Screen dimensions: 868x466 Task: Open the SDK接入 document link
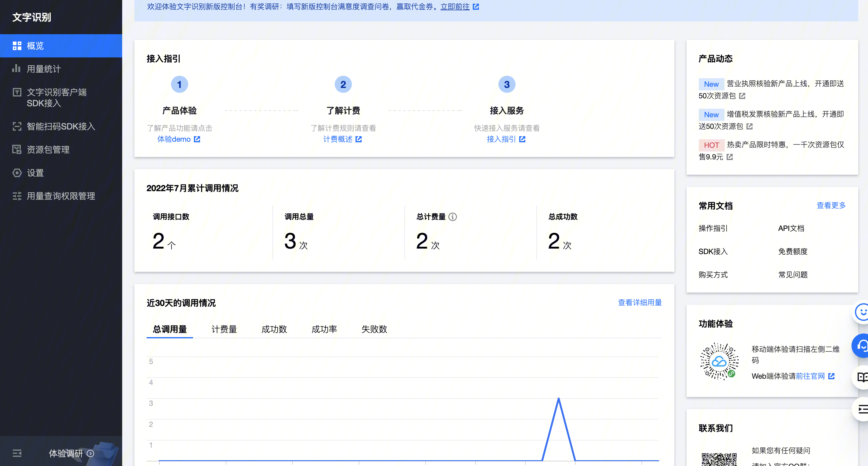point(713,251)
